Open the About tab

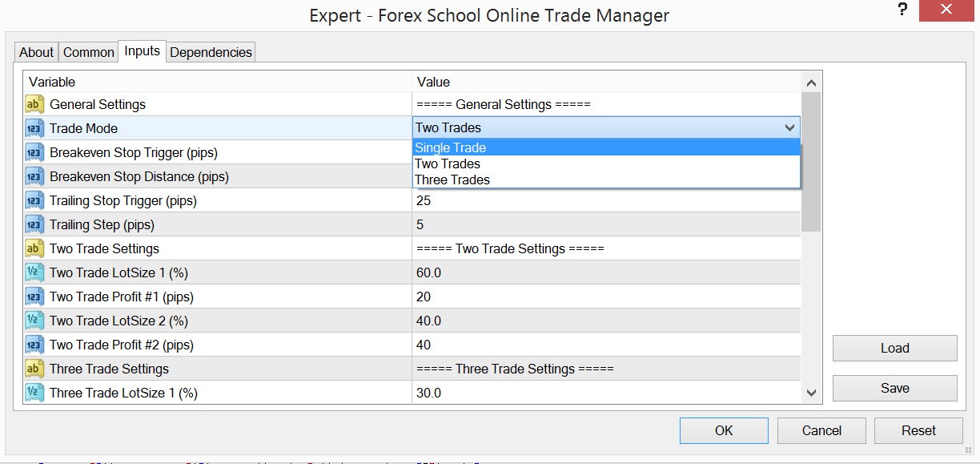coord(37,52)
